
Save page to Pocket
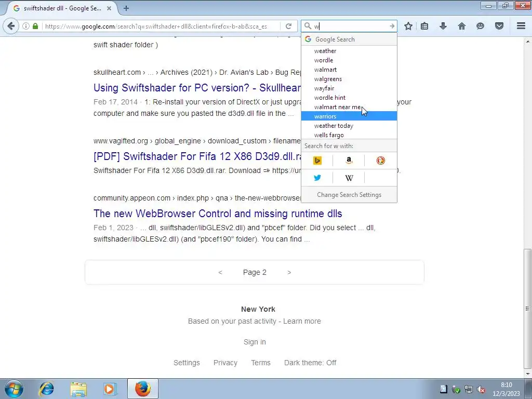tap(499, 26)
